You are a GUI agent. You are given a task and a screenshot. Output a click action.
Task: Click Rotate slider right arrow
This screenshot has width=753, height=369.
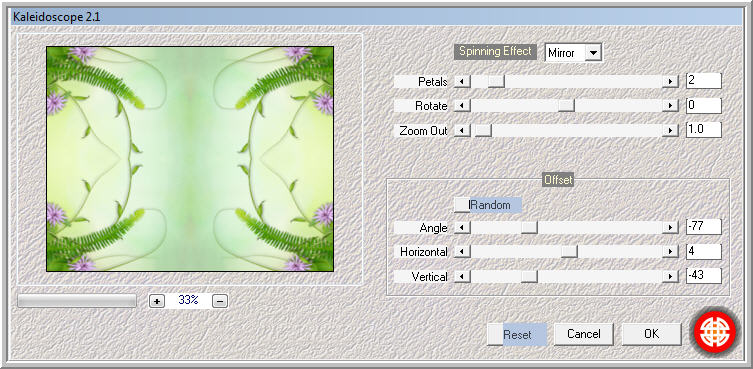click(669, 105)
